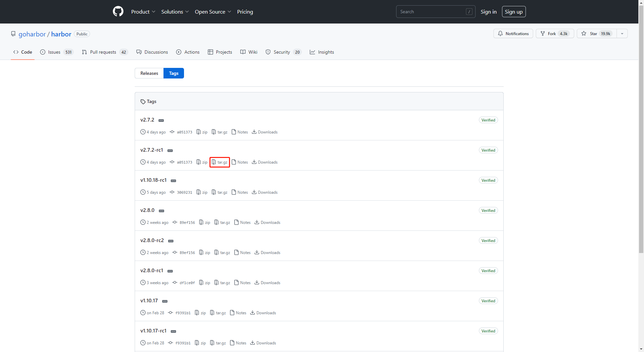Open the v2.7.2 tag link
The width and height of the screenshot is (644, 352).
147,120
